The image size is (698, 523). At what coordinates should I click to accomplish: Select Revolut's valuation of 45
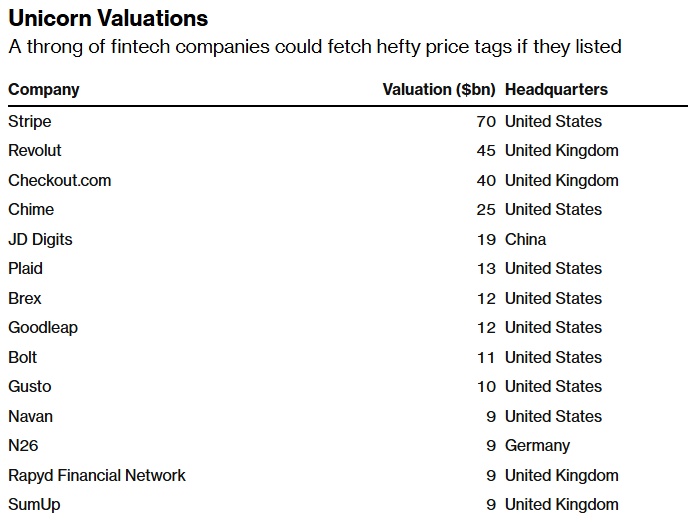click(x=486, y=151)
